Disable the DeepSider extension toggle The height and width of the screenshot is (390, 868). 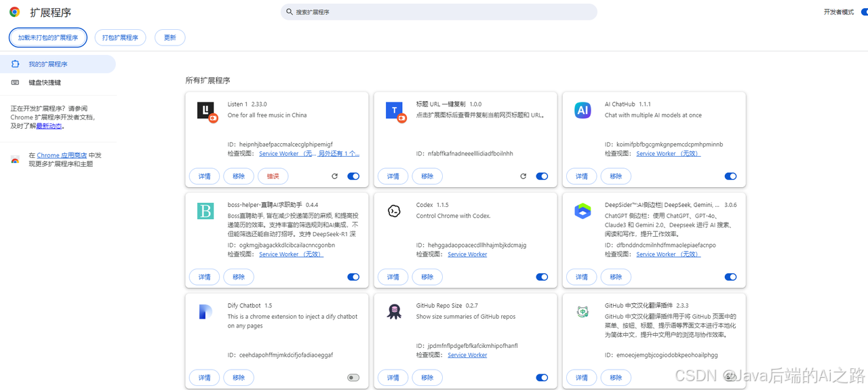[730, 277]
